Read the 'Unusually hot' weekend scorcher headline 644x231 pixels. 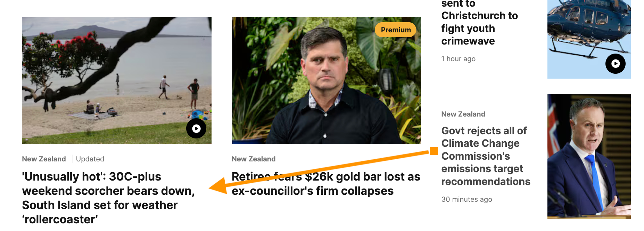(108, 198)
